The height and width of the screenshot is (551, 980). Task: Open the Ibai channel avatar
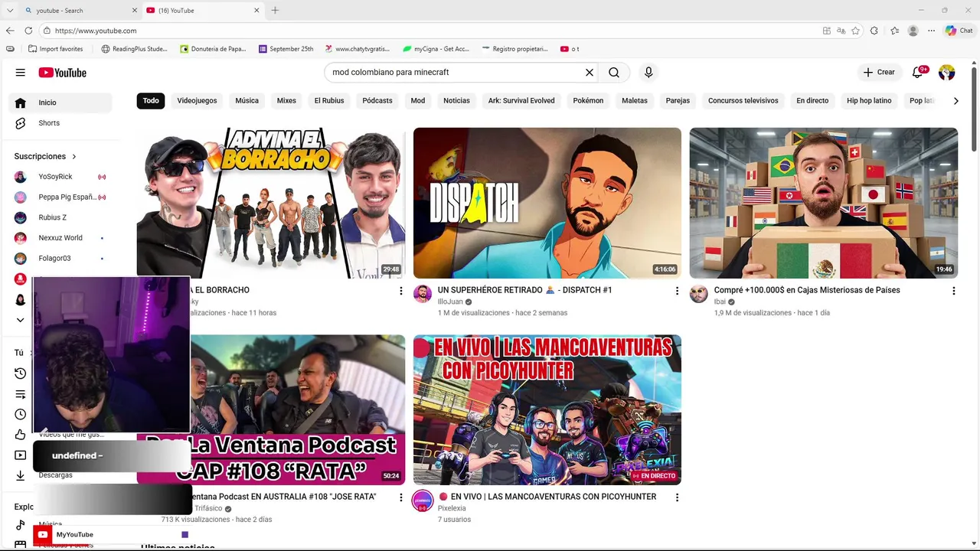(699, 294)
